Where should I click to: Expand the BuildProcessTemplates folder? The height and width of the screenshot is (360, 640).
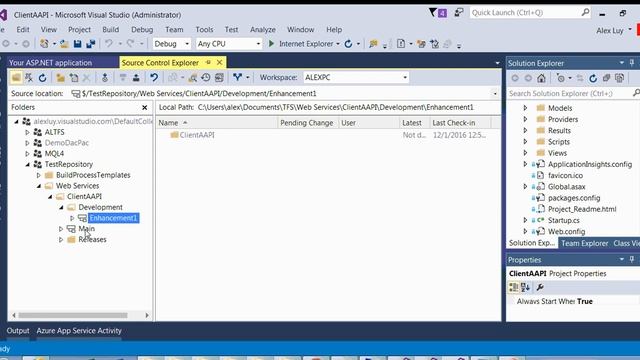coord(39,175)
